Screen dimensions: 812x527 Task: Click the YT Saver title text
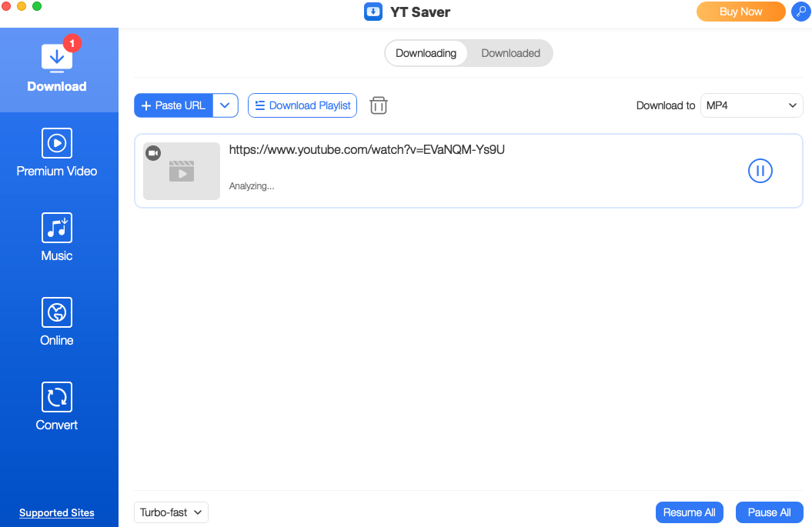pyautogui.click(x=420, y=12)
